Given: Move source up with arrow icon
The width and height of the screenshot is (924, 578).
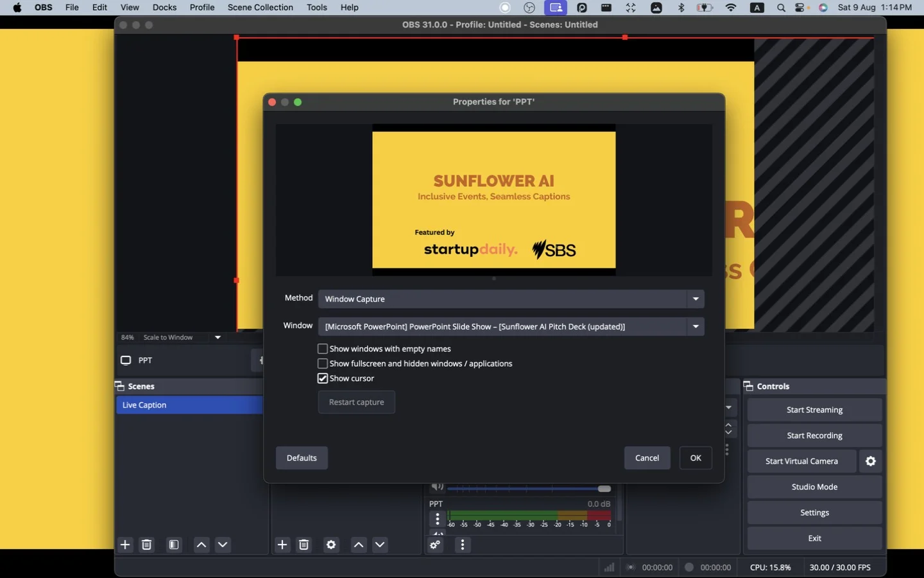Looking at the screenshot, I should (x=359, y=545).
